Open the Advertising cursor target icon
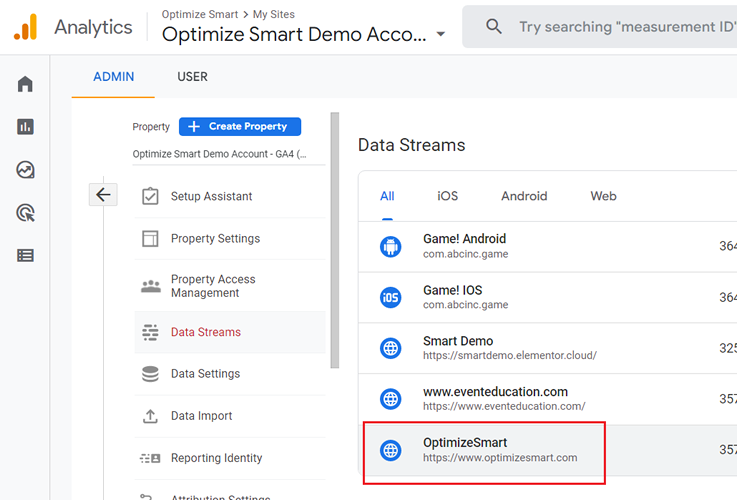The image size is (737, 500). click(x=25, y=213)
